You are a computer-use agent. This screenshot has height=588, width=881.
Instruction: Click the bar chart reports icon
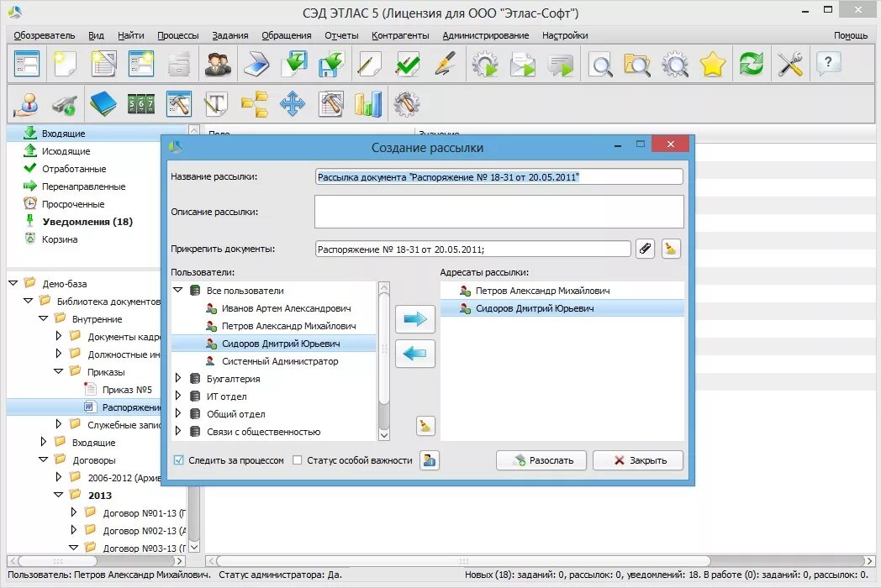point(368,104)
